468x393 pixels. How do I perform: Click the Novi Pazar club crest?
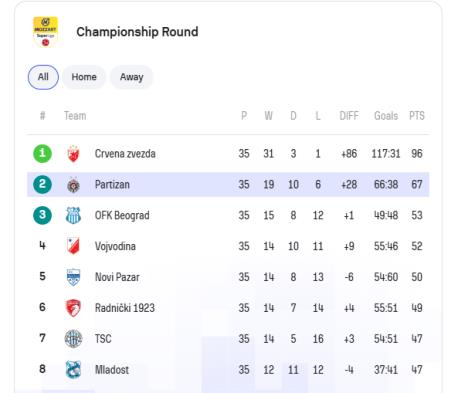point(73,277)
